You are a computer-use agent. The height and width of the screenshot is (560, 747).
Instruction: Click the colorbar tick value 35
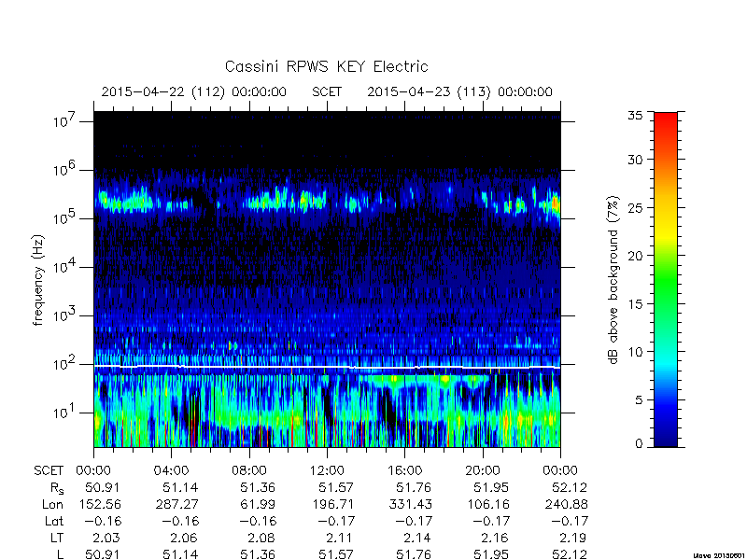point(635,115)
